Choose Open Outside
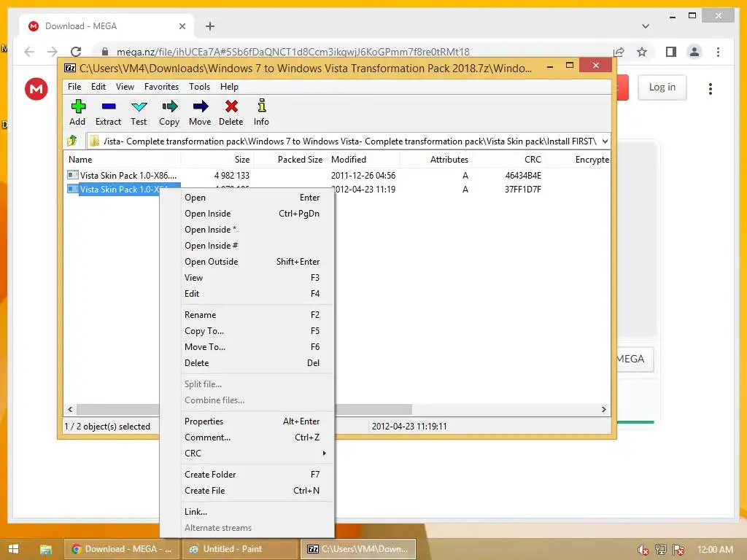 point(253,262)
